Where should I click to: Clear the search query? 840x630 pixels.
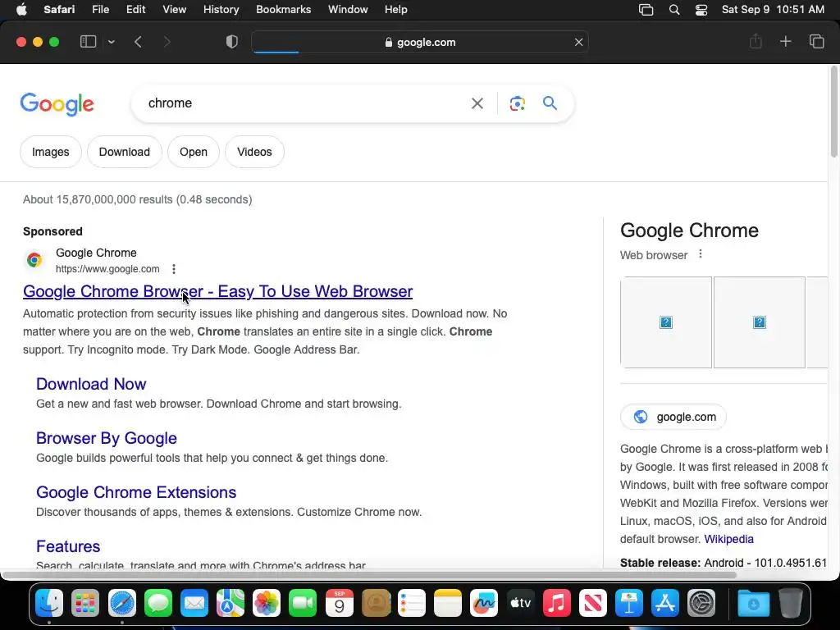pyautogui.click(x=477, y=103)
